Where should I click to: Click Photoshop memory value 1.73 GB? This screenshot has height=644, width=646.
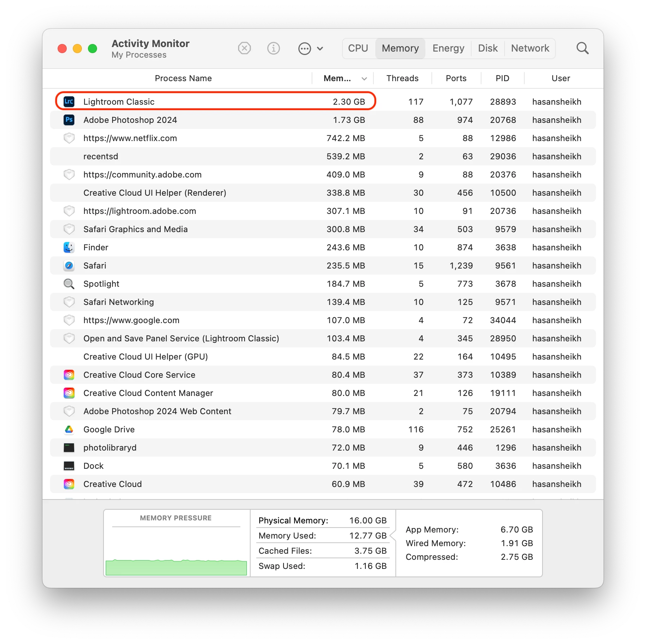pos(349,120)
